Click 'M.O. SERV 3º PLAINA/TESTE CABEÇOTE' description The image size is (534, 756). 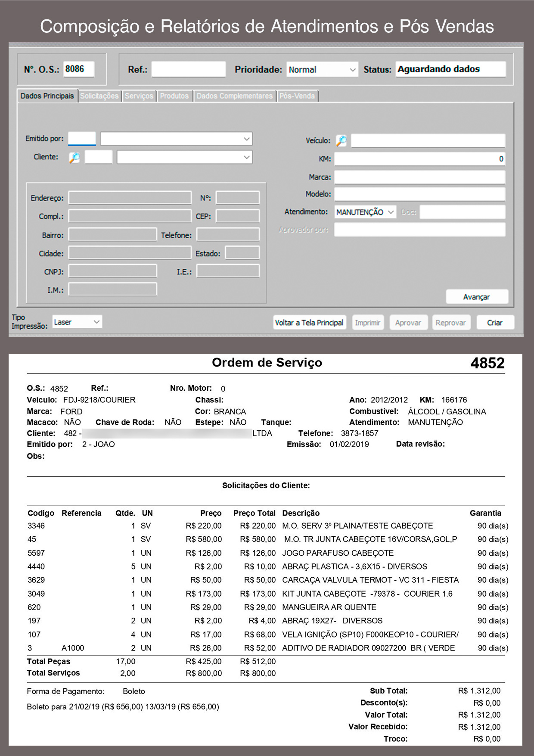point(357,526)
